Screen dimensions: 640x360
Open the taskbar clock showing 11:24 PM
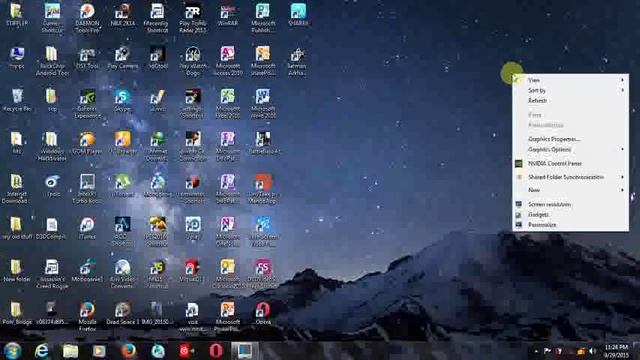pos(616,351)
